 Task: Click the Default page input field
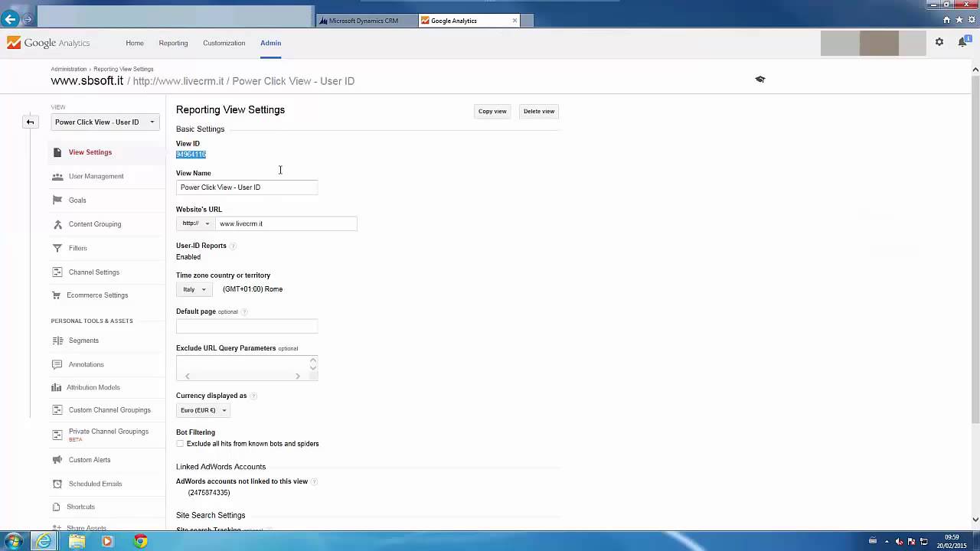coord(247,327)
